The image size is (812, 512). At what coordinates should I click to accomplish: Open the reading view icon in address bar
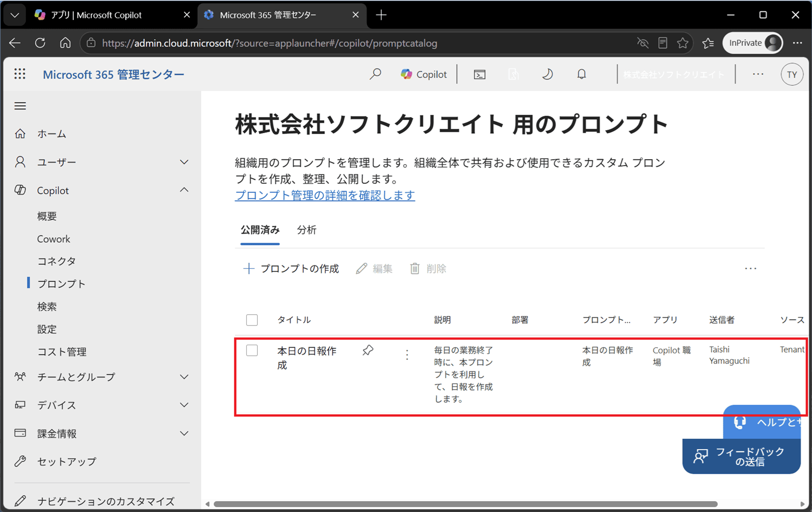pyautogui.click(x=663, y=43)
